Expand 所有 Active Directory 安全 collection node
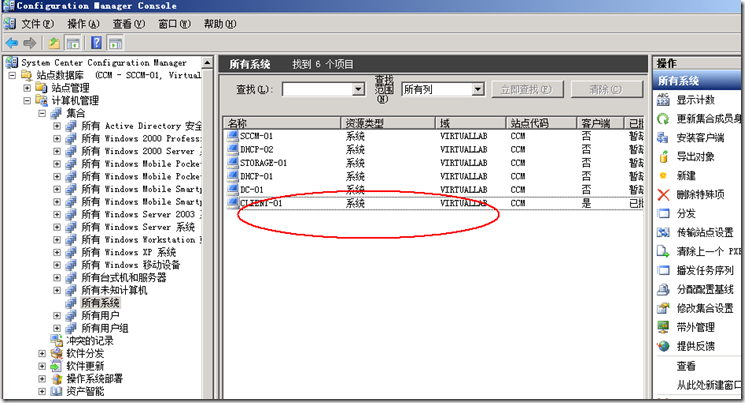Image resolution: width=745 pixels, height=403 pixels. [x=57, y=126]
